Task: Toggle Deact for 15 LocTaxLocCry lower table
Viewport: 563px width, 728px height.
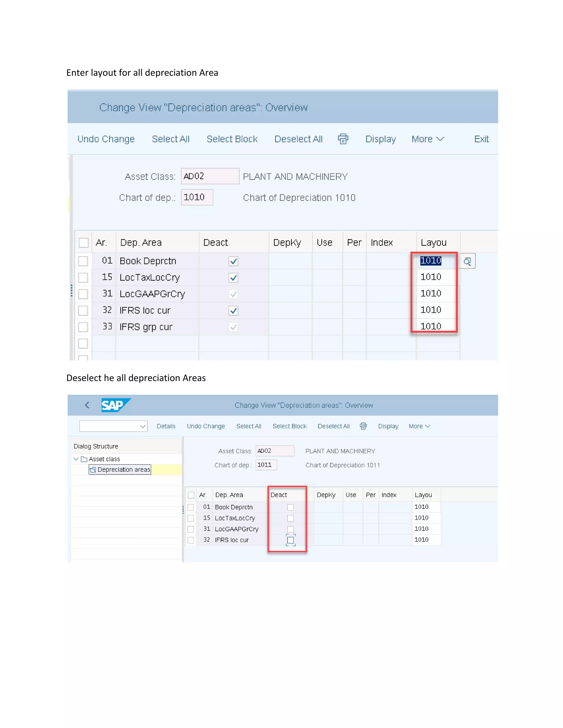Action: [x=291, y=518]
